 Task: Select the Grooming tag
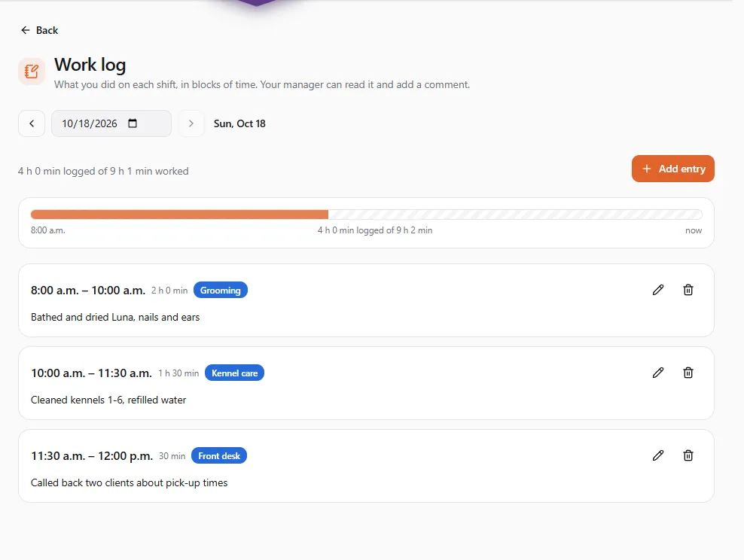point(221,291)
